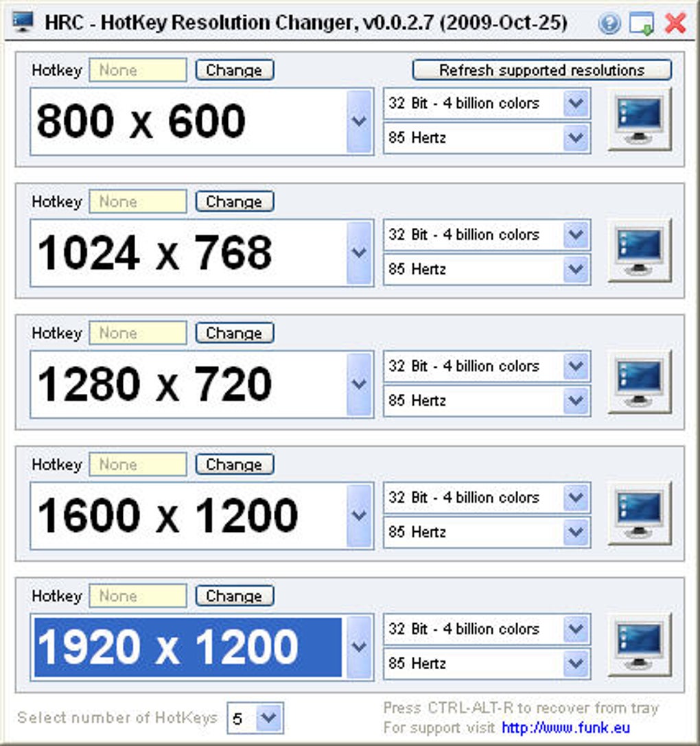The width and height of the screenshot is (700, 746).
Task: Expand refresh rate dropdown in 1280 x 720 row
Action: coord(576,401)
